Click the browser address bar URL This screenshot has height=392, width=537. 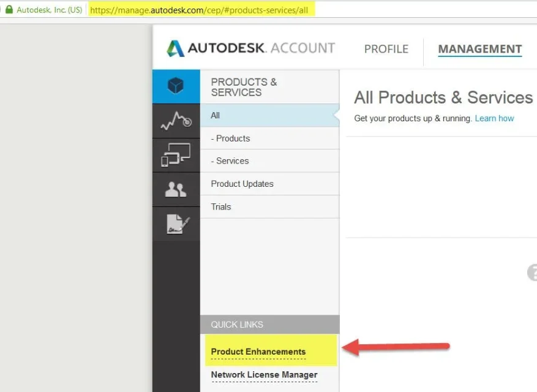[199, 10]
